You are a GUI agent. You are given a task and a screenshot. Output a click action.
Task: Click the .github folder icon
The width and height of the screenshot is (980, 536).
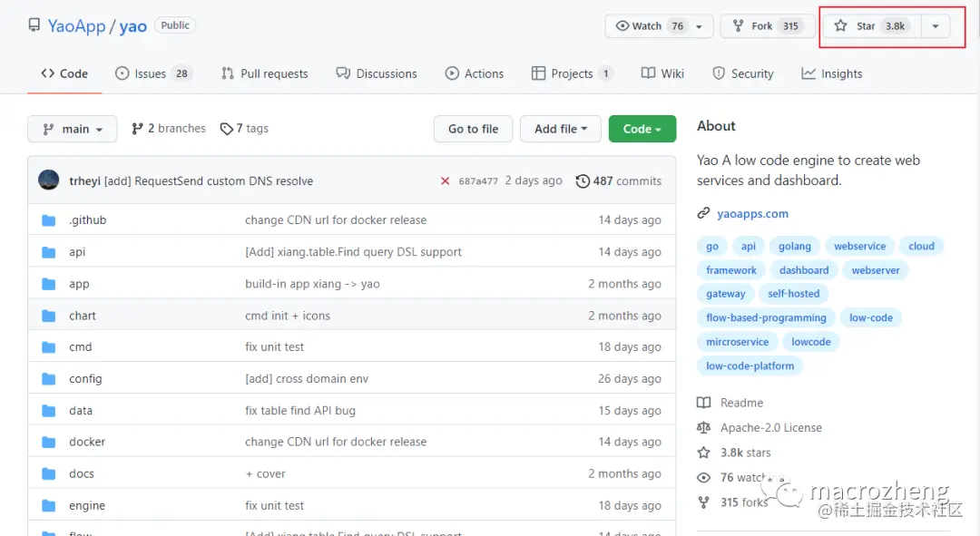tap(49, 220)
